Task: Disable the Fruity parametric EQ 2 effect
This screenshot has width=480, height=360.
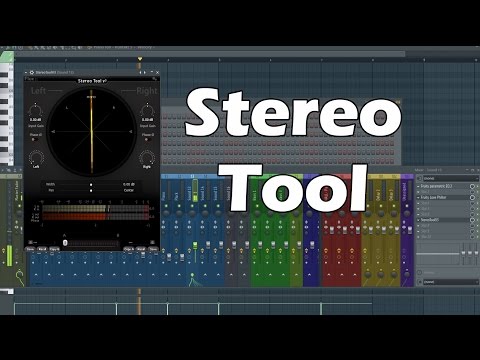Action: coord(473,186)
